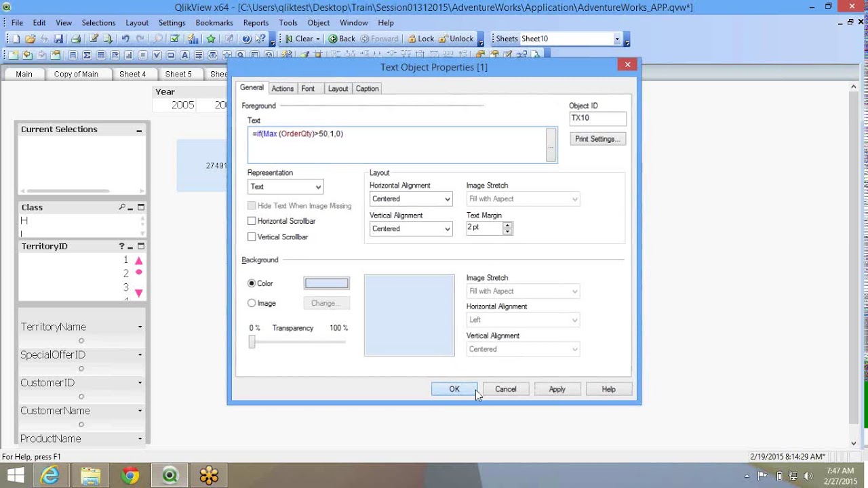The width and height of the screenshot is (868, 488).
Task: Expand the TerritoryName multi box dropdown
Action: point(140,327)
